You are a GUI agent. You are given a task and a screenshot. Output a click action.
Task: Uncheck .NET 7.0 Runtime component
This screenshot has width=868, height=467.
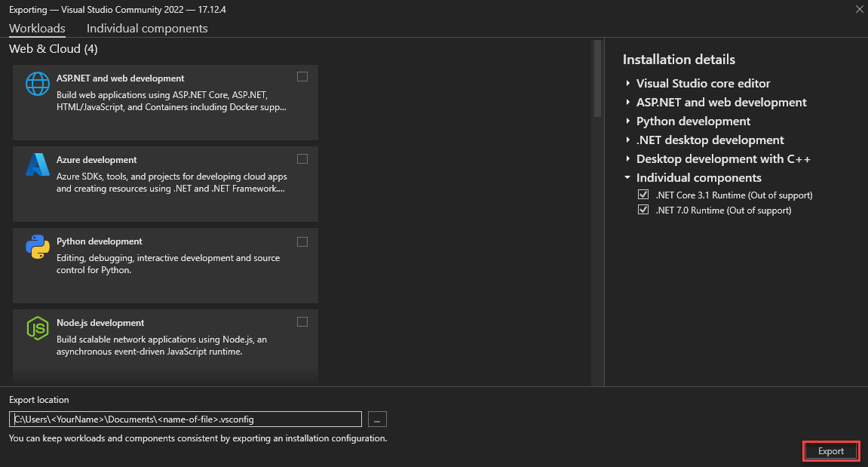click(643, 210)
